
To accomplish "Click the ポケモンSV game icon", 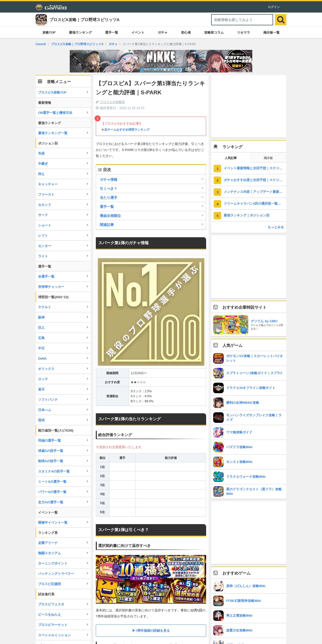I will pos(218,358).
